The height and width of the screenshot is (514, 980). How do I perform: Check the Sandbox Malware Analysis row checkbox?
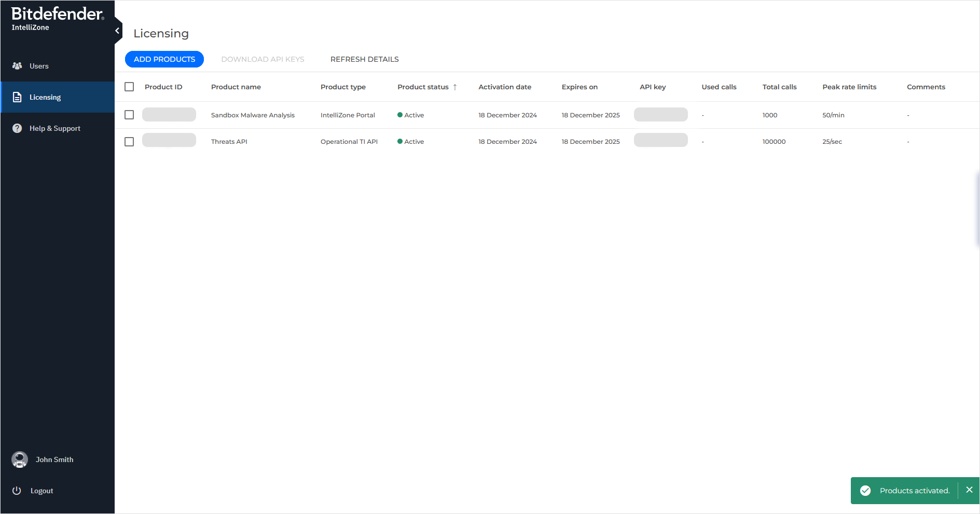pyautogui.click(x=129, y=115)
